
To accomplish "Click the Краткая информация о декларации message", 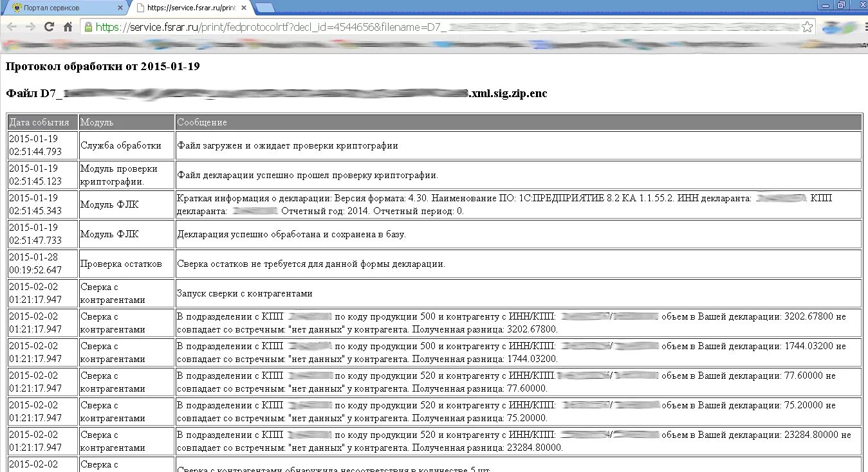I will tap(519, 204).
